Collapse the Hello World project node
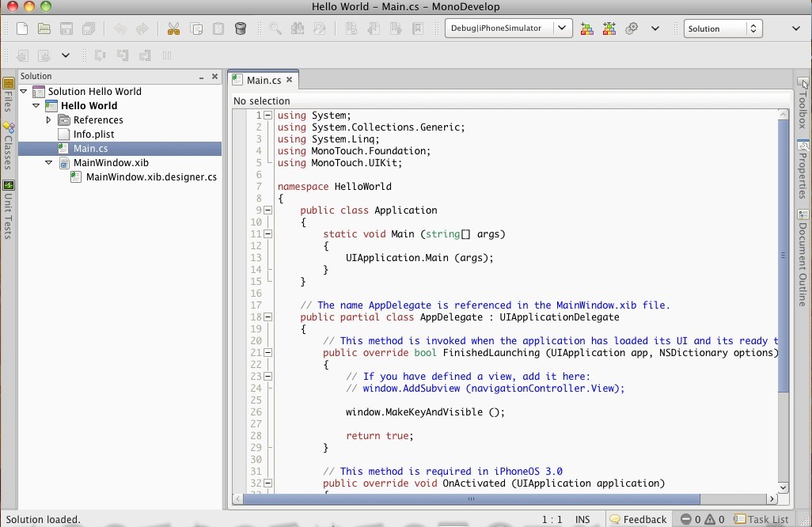The image size is (812, 527). 36,105
